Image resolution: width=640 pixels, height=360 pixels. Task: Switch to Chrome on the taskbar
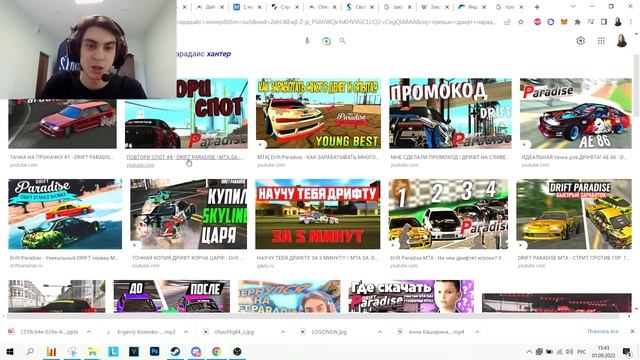(x=216, y=351)
